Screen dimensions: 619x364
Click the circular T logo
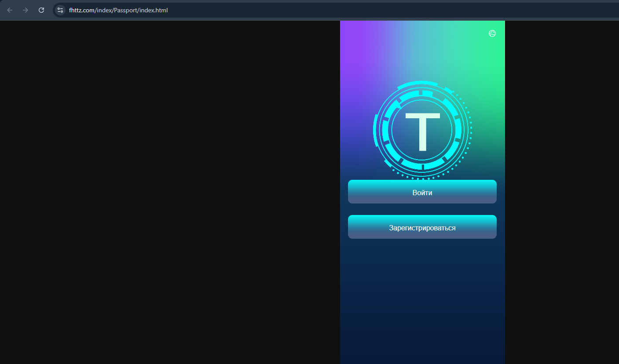click(x=422, y=130)
